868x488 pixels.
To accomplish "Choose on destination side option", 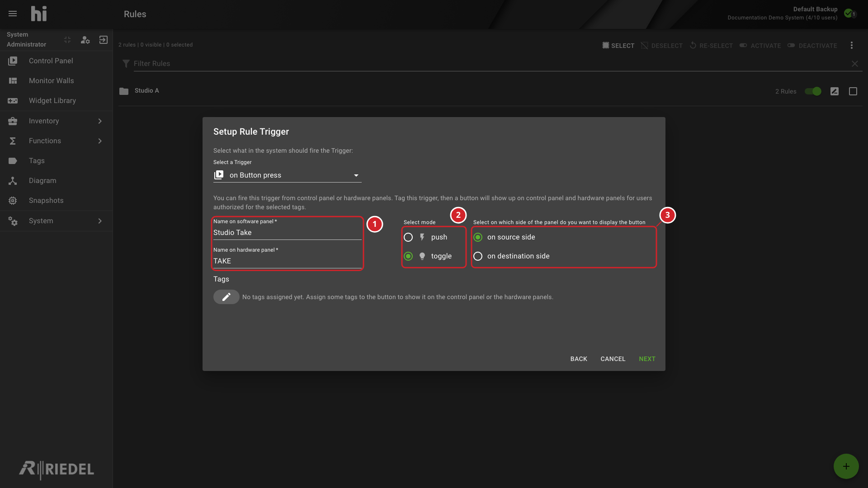I will coord(478,256).
